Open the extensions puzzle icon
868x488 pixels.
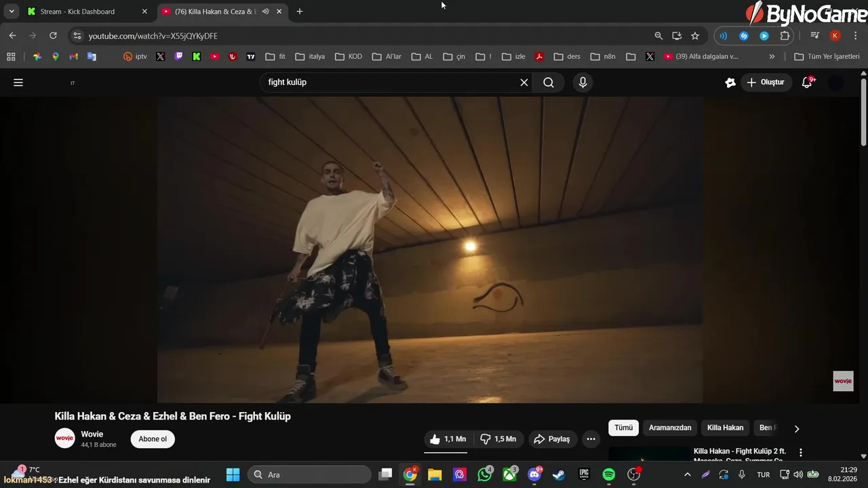click(x=785, y=36)
